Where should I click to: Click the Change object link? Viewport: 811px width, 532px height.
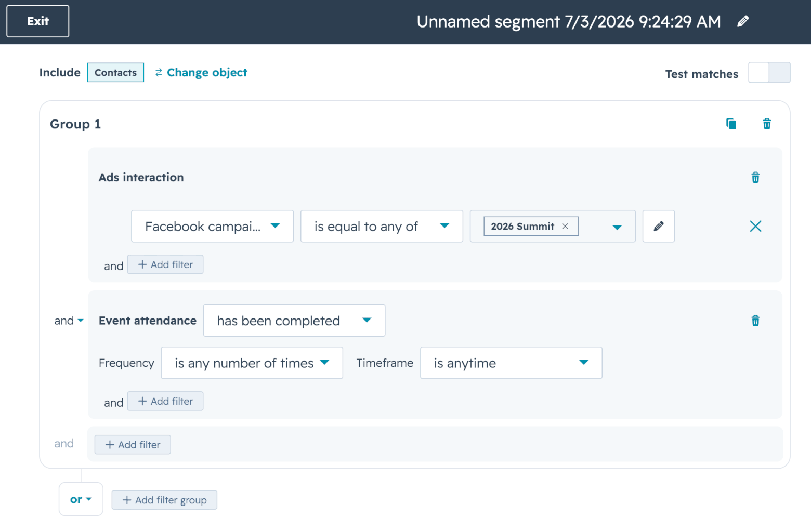pyautogui.click(x=207, y=73)
